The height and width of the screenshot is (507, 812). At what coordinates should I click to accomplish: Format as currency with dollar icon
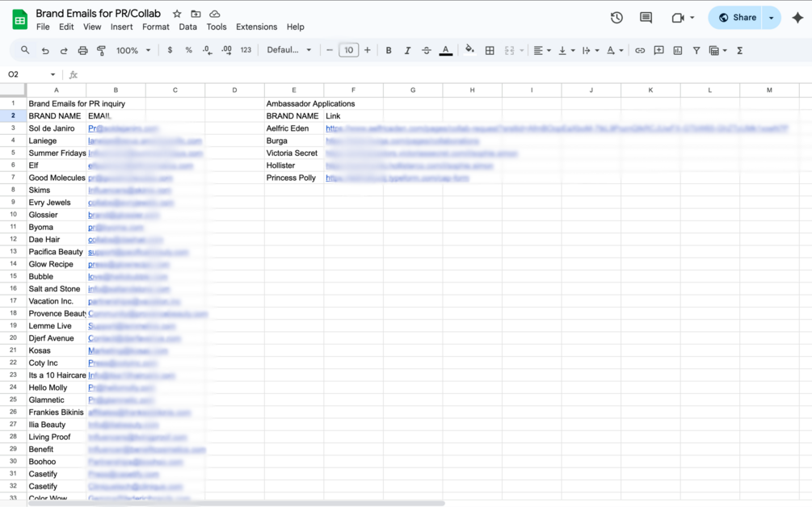170,50
